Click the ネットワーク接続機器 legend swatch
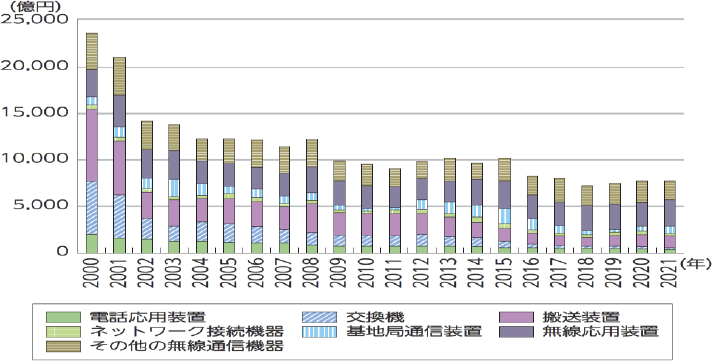The width and height of the screenshot is (712, 361). [63, 331]
